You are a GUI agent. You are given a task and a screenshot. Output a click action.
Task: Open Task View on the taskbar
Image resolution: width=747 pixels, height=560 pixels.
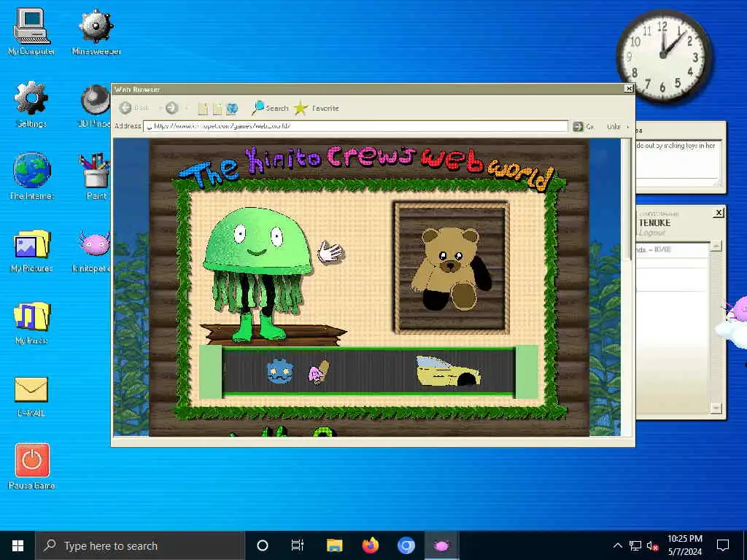point(298,545)
